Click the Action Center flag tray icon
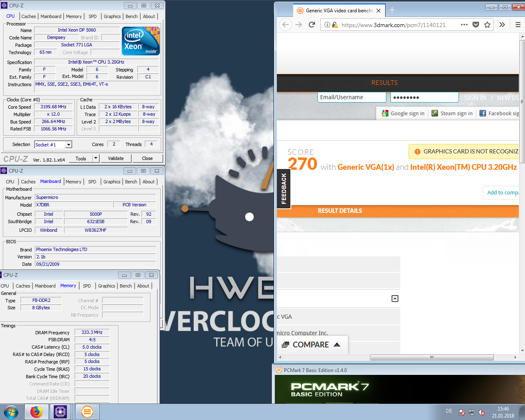This screenshot has height=420, width=525. pos(462,412)
